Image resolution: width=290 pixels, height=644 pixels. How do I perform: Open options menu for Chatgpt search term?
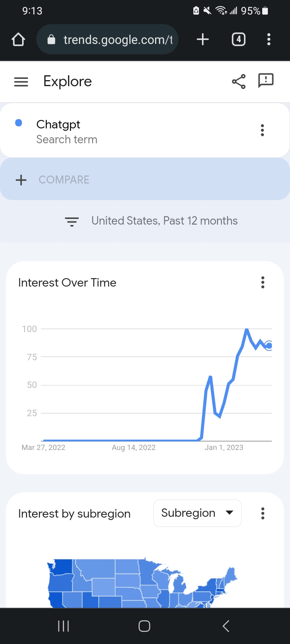point(262,130)
